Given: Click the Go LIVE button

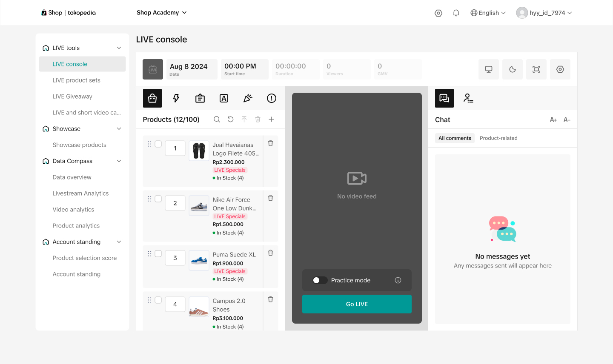Looking at the screenshot, I should (357, 304).
